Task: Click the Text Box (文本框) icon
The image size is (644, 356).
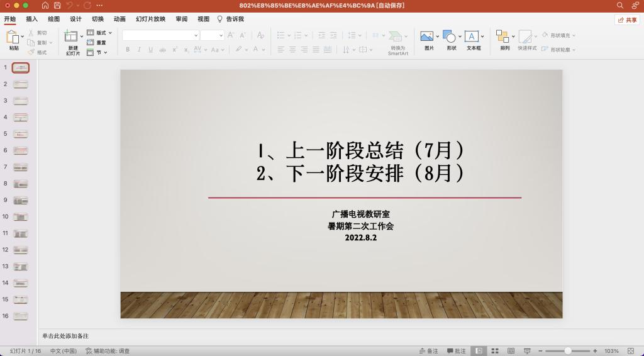Action: tap(472, 37)
